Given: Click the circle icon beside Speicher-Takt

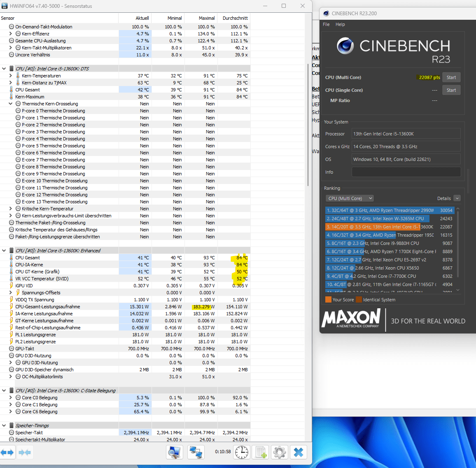Looking at the screenshot, I should 12,433.
